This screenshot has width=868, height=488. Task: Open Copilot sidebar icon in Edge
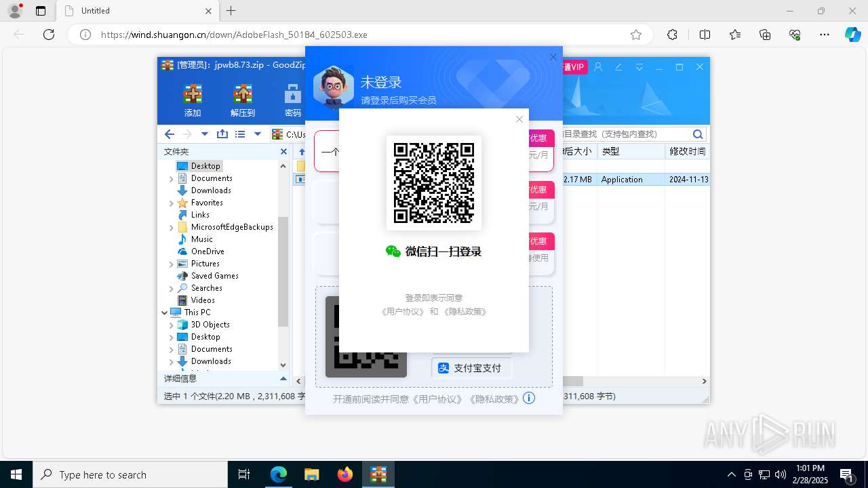click(852, 35)
